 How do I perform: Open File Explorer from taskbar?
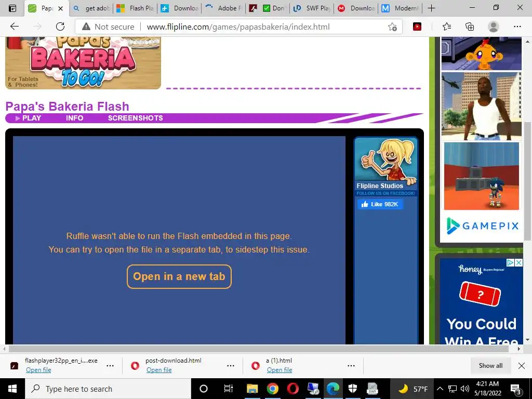(252, 389)
